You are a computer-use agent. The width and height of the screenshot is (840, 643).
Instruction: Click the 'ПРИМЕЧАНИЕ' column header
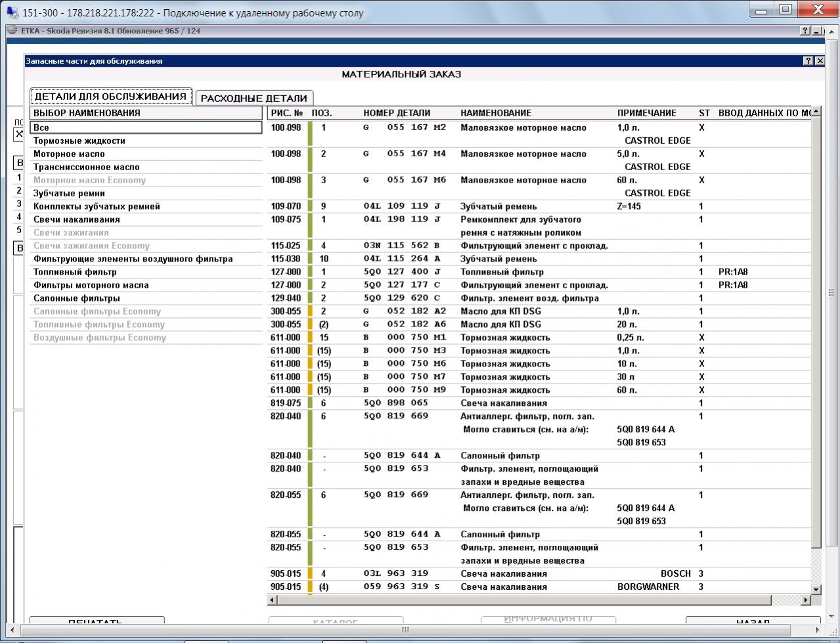[x=647, y=113]
